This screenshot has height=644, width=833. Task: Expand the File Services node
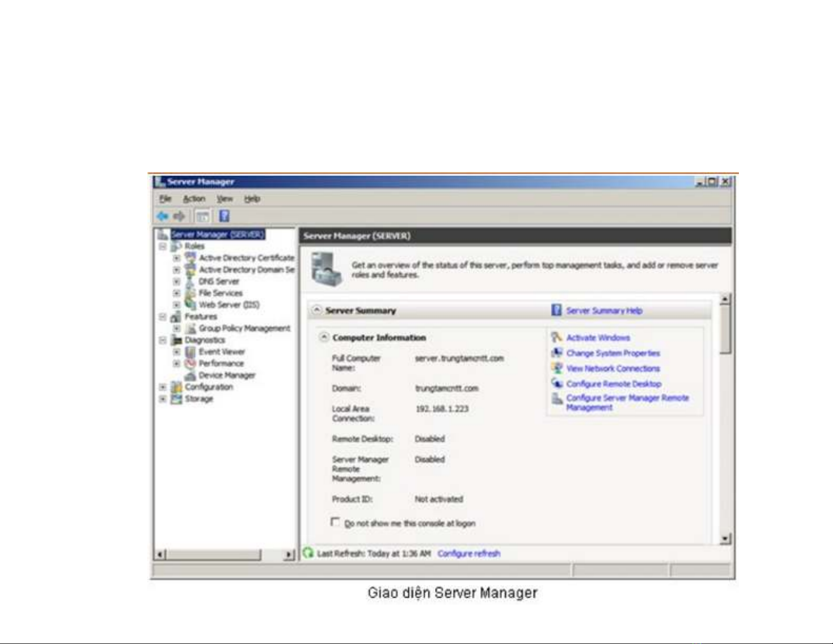point(177,293)
